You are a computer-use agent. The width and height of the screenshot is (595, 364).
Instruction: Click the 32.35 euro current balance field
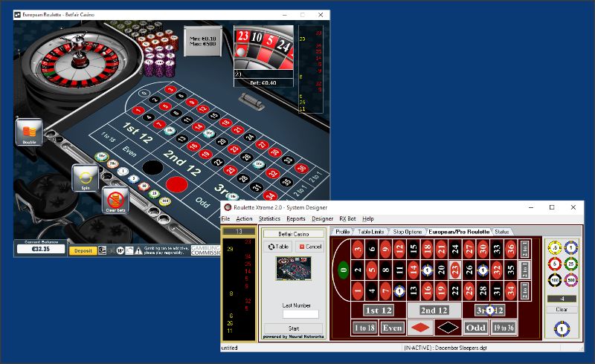pyautogui.click(x=41, y=249)
